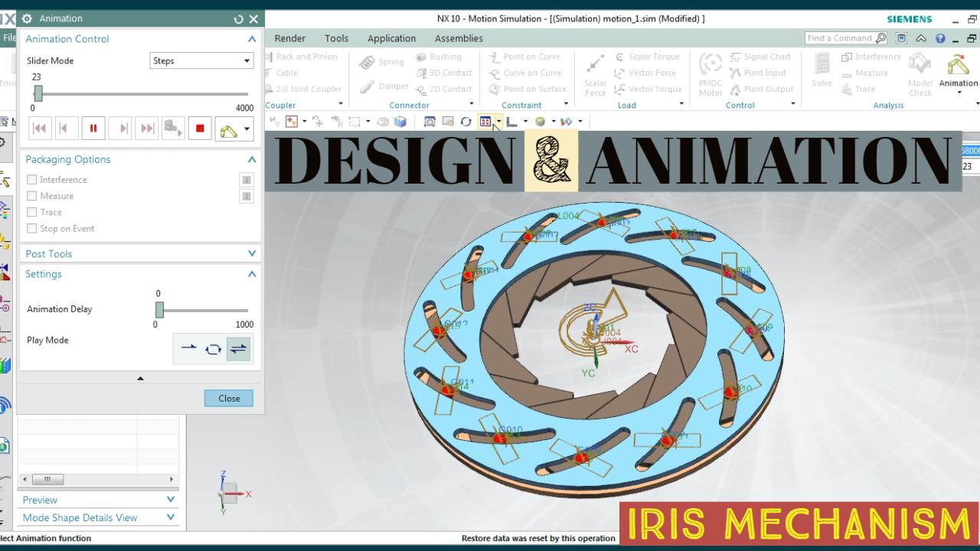
Task: Click the Close button in Animation panel
Action: coord(228,397)
